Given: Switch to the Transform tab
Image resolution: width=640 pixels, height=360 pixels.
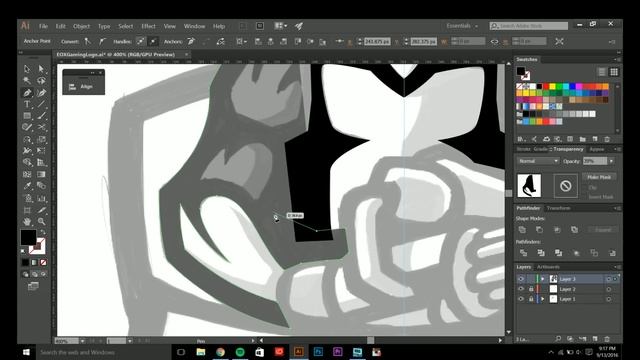Looking at the screenshot, I should click(x=558, y=208).
